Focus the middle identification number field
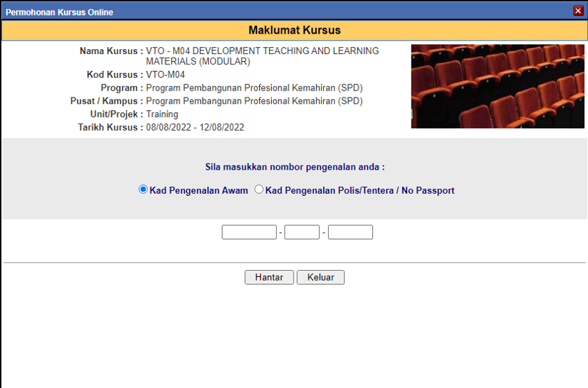Viewport: 588px width, 388px height. [302, 232]
